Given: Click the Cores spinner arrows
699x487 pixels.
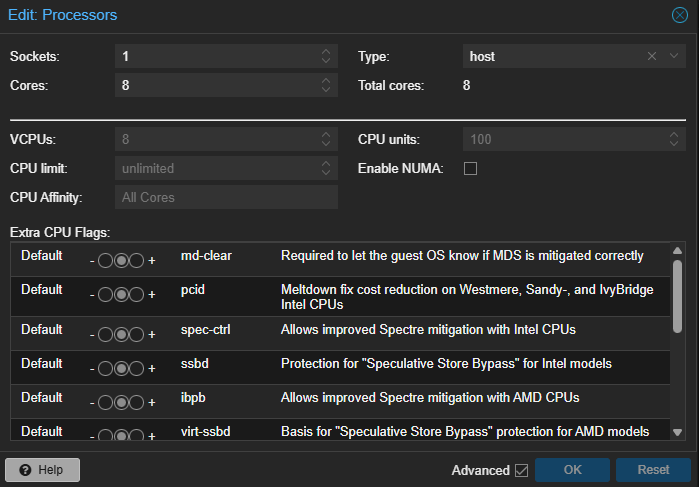Looking at the screenshot, I should [x=326, y=86].
